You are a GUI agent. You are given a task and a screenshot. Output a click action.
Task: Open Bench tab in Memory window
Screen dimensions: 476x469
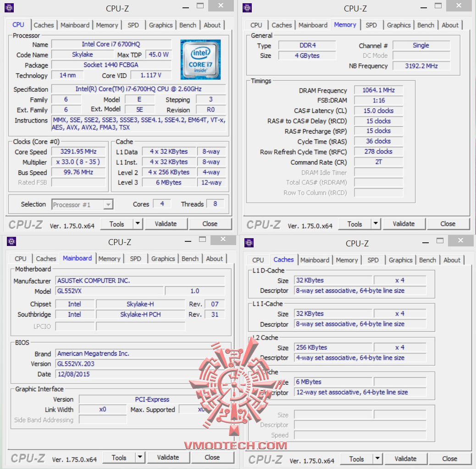426,25
